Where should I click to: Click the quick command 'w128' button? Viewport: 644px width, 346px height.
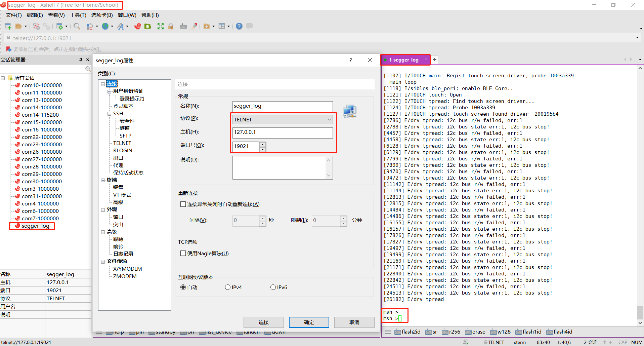(x=500, y=332)
